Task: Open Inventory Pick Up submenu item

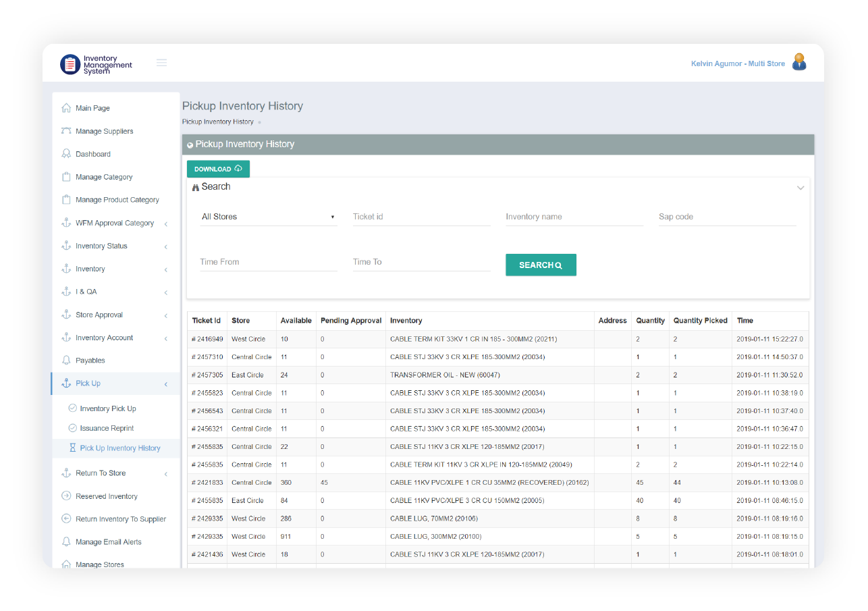Action: 108,408
